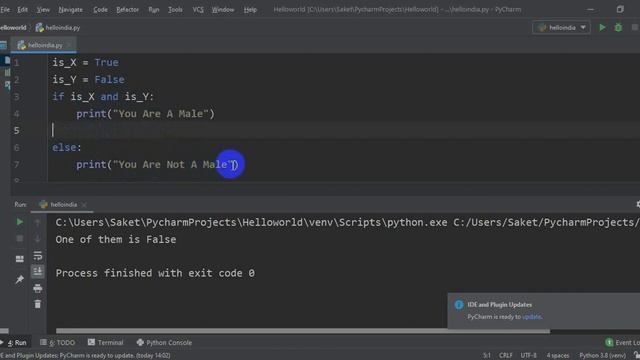The width and height of the screenshot is (640, 360).
Task: Click the update link in the notification
Action: point(531,317)
